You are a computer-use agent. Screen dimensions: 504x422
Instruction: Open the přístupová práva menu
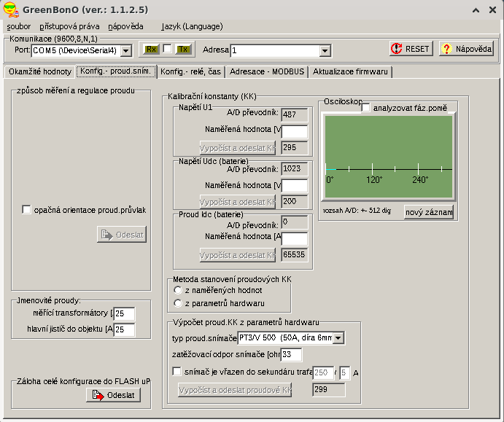point(69,26)
